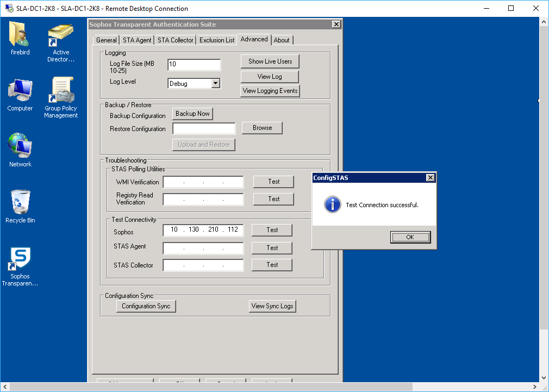Focus the WMI Verification IP field
549x392 pixels.
tap(203, 182)
